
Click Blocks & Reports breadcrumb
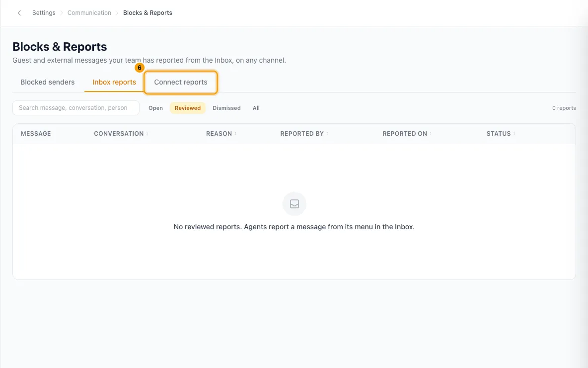[x=148, y=13]
